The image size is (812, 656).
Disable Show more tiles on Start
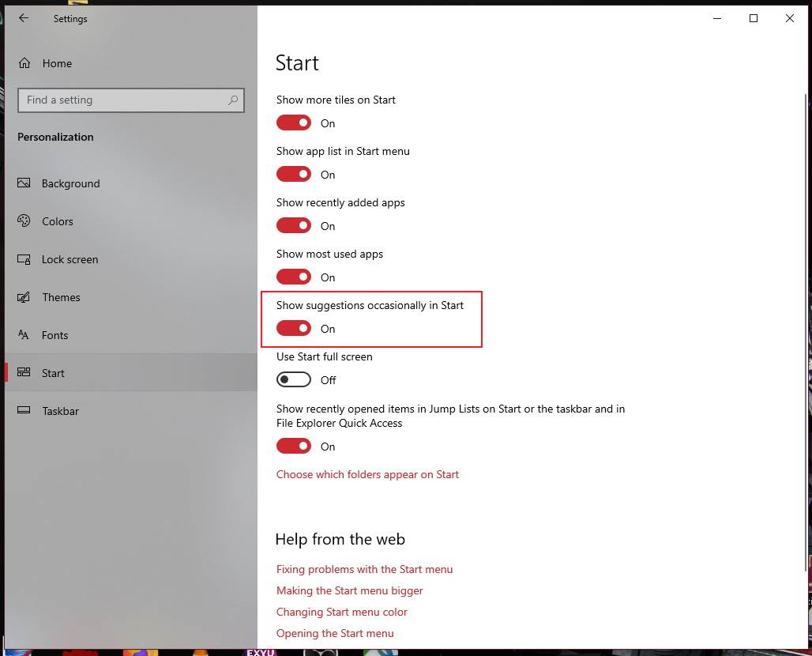click(x=293, y=123)
